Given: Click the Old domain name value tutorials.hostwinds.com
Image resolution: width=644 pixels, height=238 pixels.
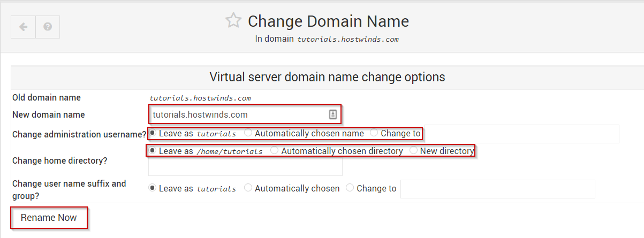Looking at the screenshot, I should tap(200, 98).
